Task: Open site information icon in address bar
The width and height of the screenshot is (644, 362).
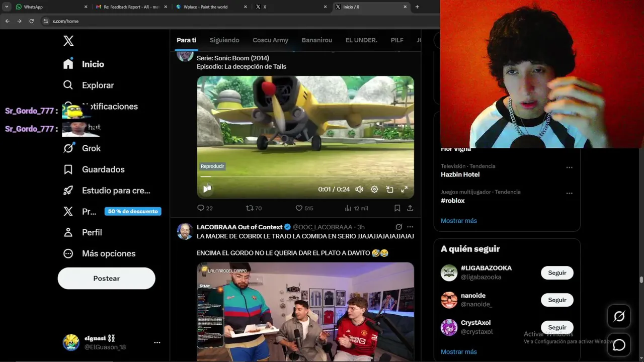Action: click(x=46, y=21)
